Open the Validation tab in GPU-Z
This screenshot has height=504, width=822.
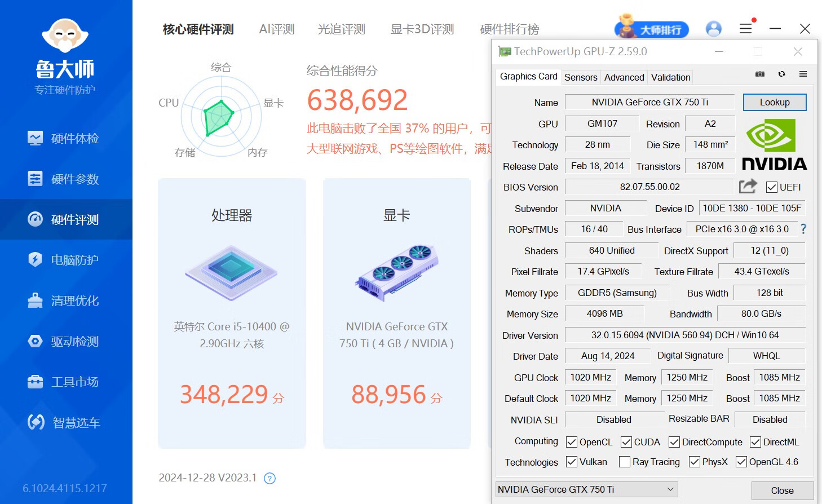click(670, 77)
